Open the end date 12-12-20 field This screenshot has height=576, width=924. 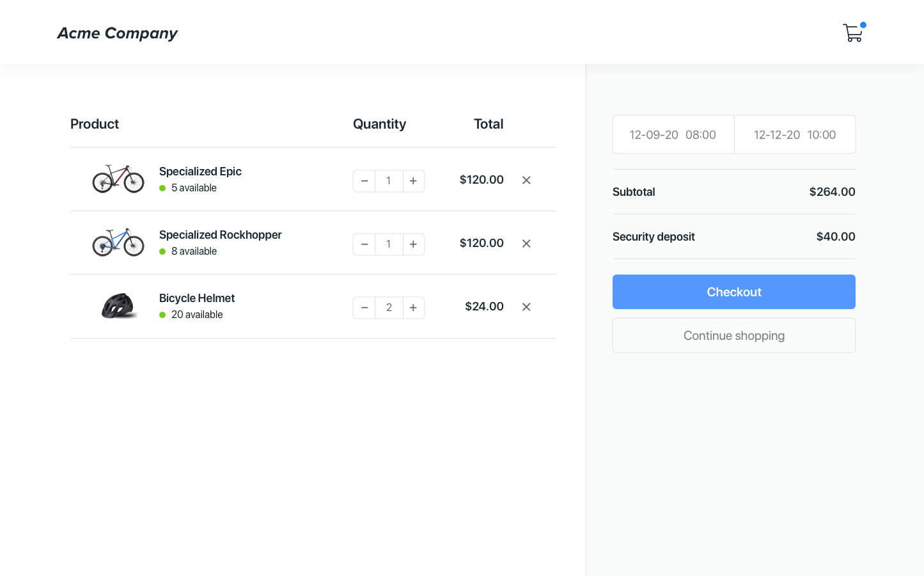pyautogui.click(x=794, y=135)
